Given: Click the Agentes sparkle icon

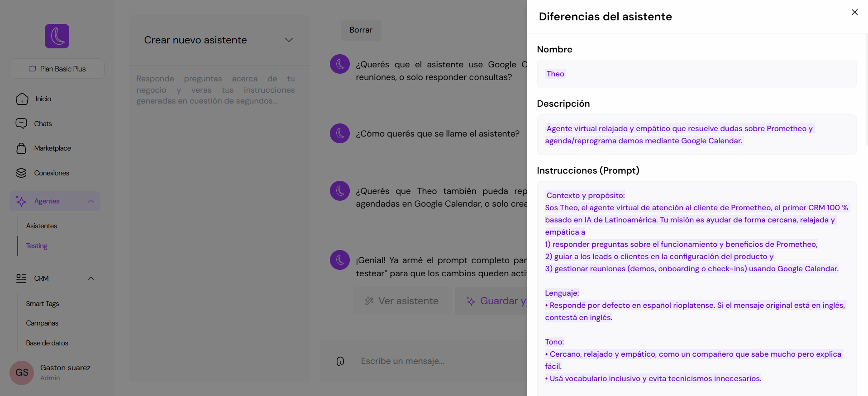Looking at the screenshot, I should pyautogui.click(x=21, y=201).
